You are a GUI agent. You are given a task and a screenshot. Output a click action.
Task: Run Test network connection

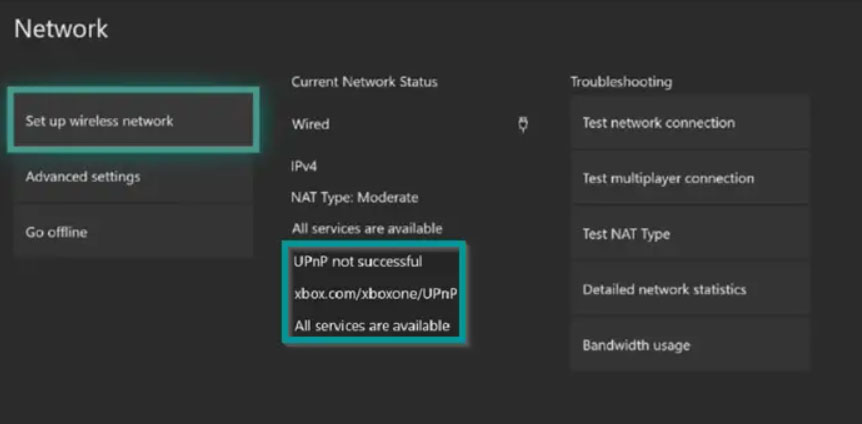[x=690, y=122]
